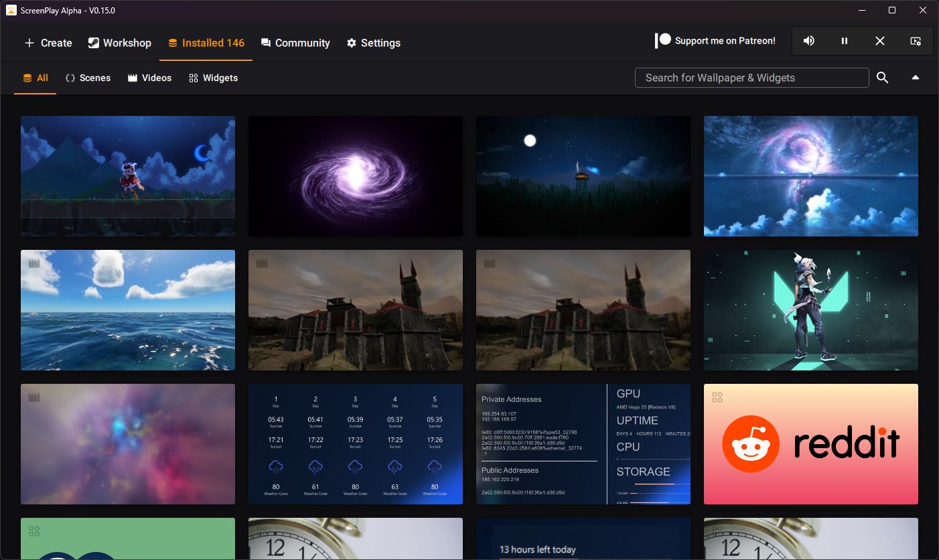The height and width of the screenshot is (560, 939).
Task: Filter content by Scenes
Action: click(88, 78)
